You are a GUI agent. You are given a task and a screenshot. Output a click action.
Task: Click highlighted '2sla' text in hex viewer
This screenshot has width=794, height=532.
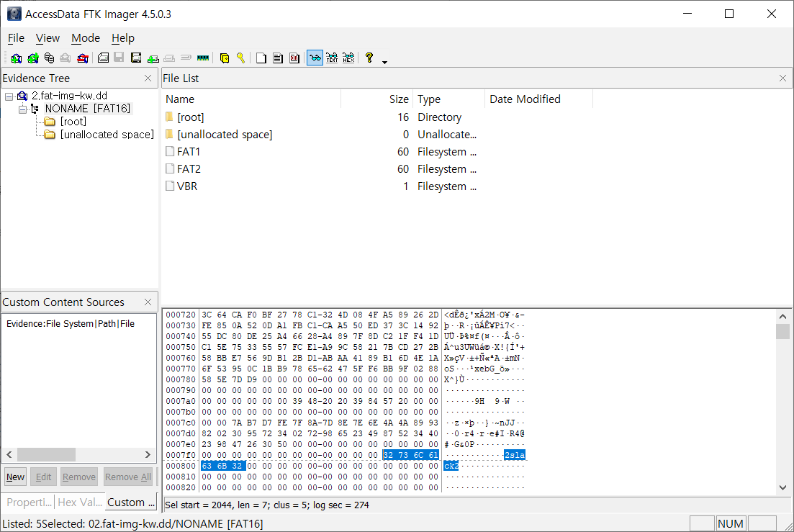coord(515,455)
